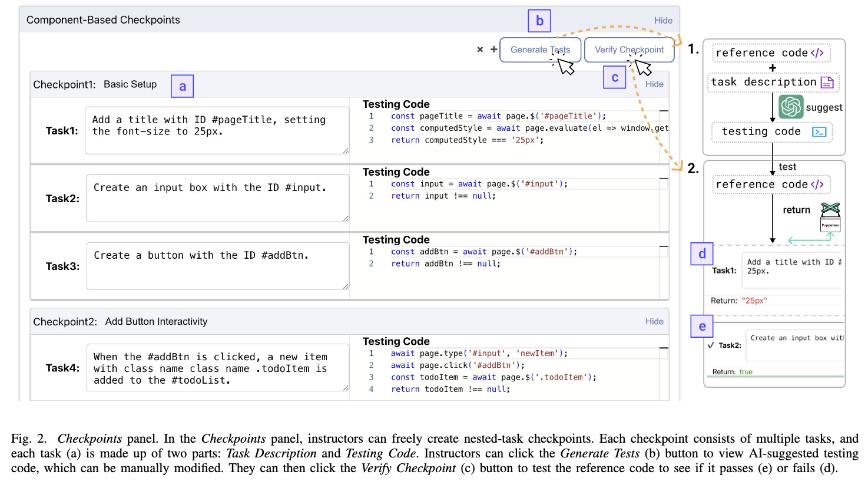Click the × remove checkpoint icon
This screenshot has height=481, width=868.
(480, 50)
